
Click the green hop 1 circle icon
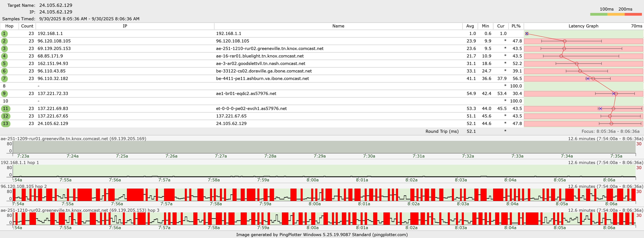[x=4, y=34]
